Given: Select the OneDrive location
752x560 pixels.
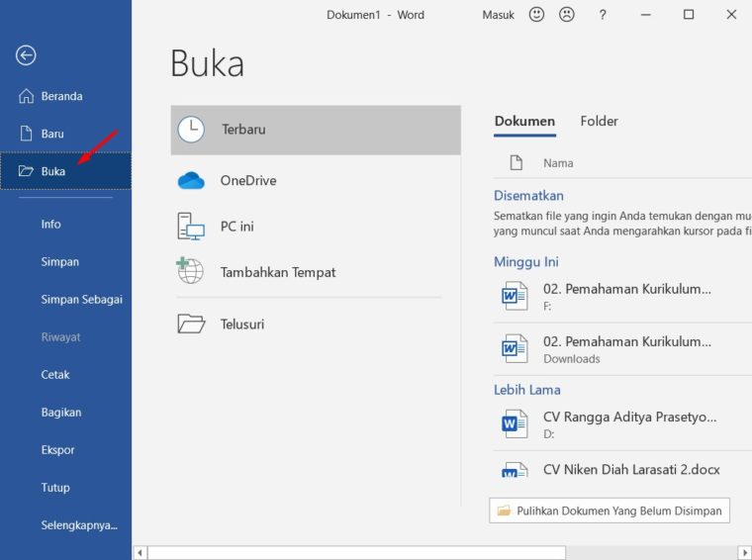Looking at the screenshot, I should [x=316, y=181].
